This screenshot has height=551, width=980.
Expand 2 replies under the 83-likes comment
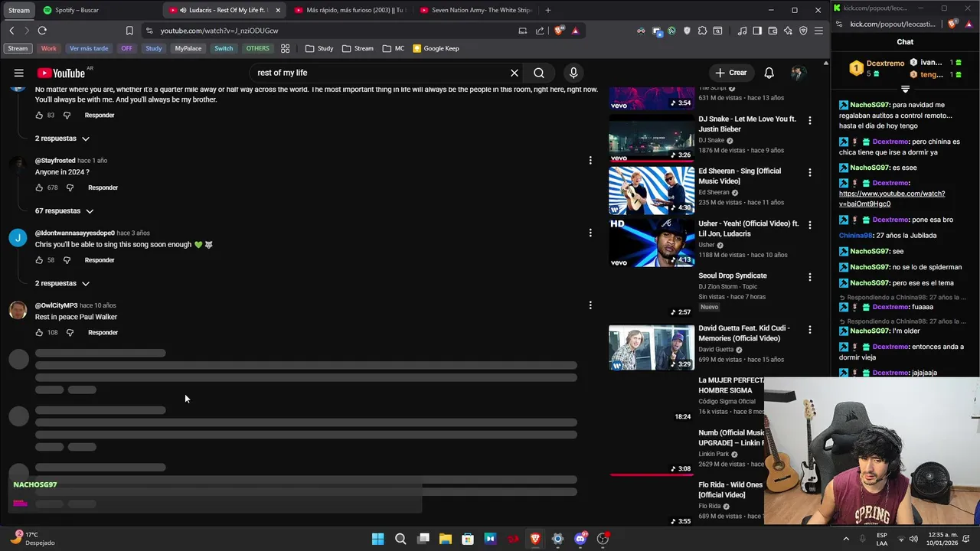[x=62, y=139]
